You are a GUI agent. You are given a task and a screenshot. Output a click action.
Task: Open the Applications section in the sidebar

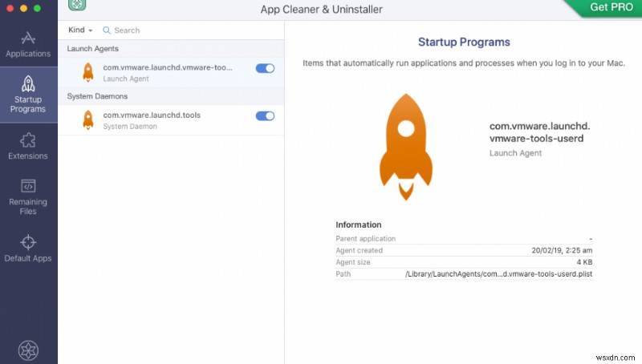(28, 44)
